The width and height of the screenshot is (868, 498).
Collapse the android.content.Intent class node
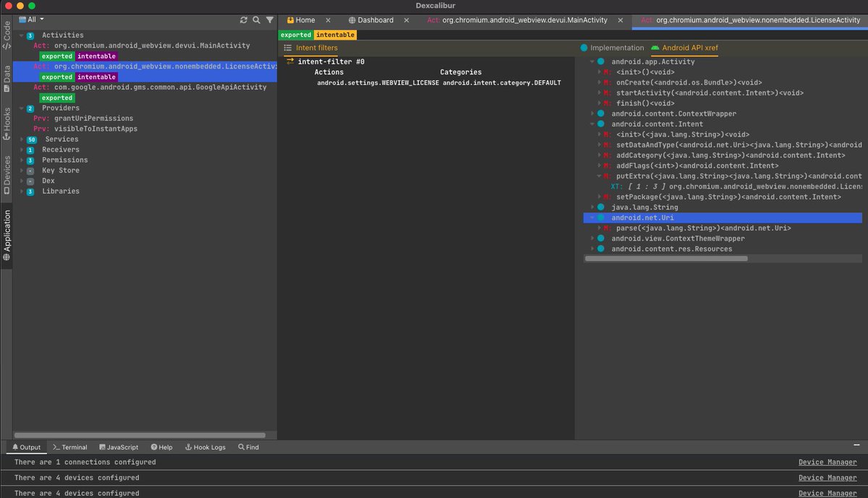[x=592, y=124]
